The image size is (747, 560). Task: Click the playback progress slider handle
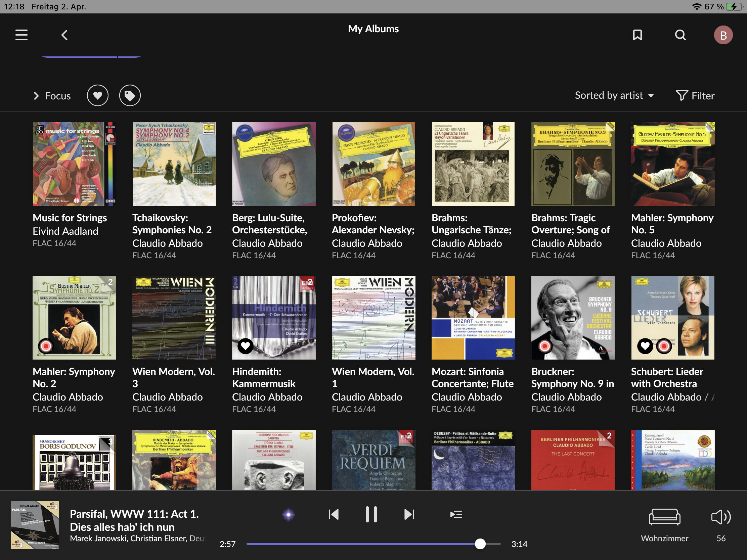(480, 544)
